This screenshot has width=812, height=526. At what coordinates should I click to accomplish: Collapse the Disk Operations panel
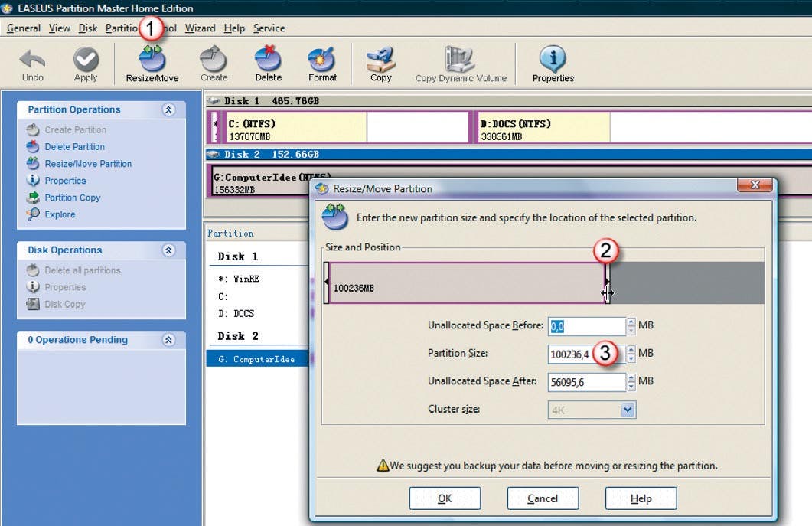pos(168,250)
